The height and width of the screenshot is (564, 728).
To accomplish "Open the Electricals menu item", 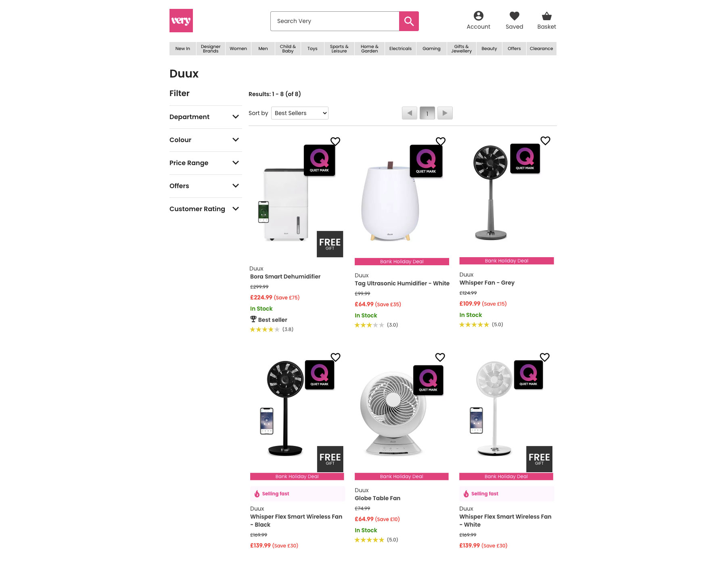I will pyautogui.click(x=400, y=48).
